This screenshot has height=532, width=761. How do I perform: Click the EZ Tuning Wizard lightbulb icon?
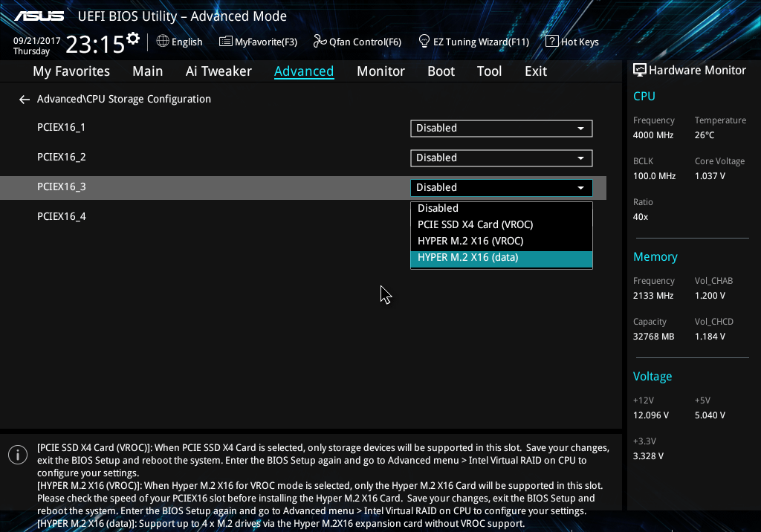tap(424, 42)
